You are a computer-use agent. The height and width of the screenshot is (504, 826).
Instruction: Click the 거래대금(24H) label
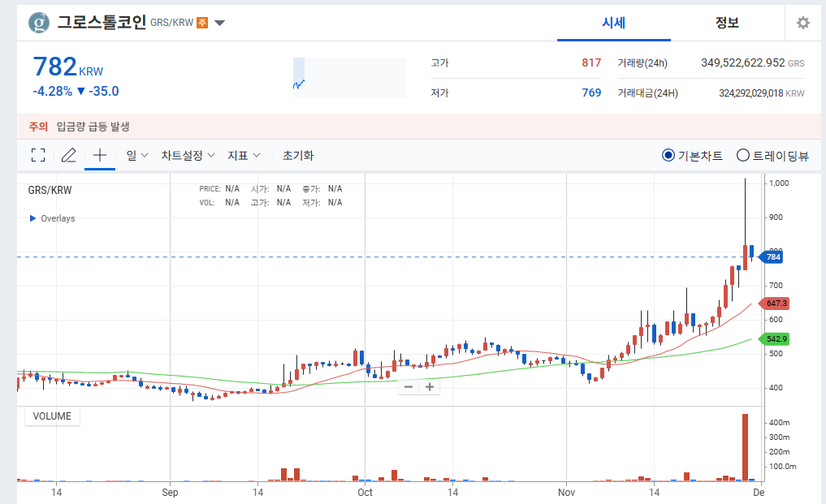coord(647,93)
